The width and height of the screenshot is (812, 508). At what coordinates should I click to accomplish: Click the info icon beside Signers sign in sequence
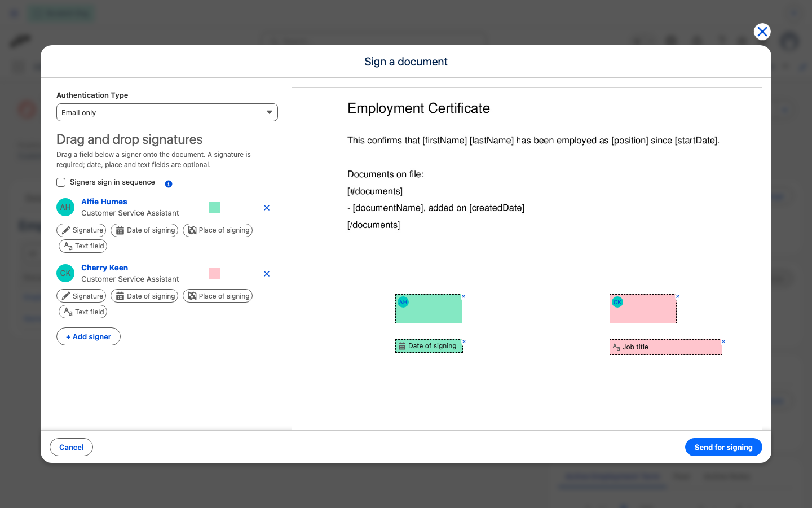pyautogui.click(x=169, y=183)
